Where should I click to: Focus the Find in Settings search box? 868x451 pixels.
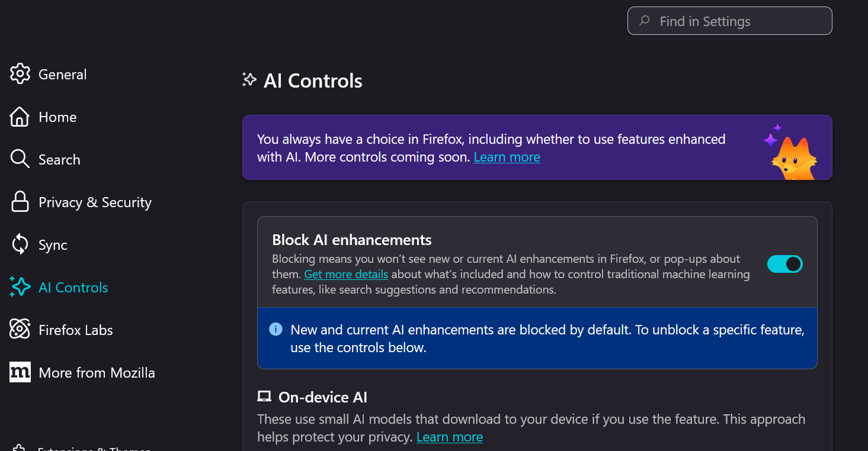(x=729, y=21)
